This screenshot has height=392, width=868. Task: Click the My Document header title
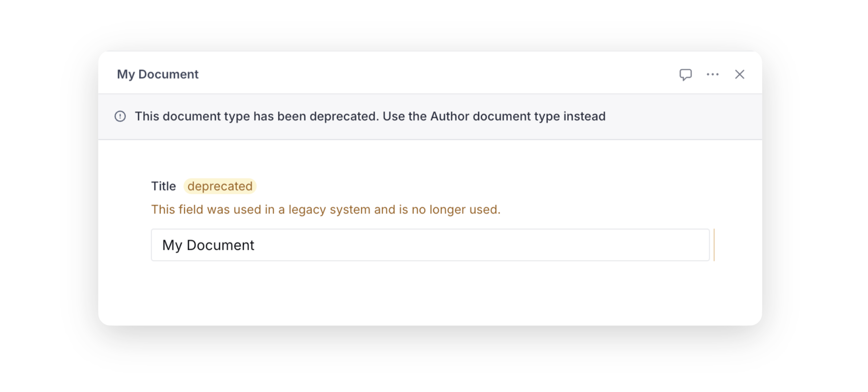coord(157,74)
